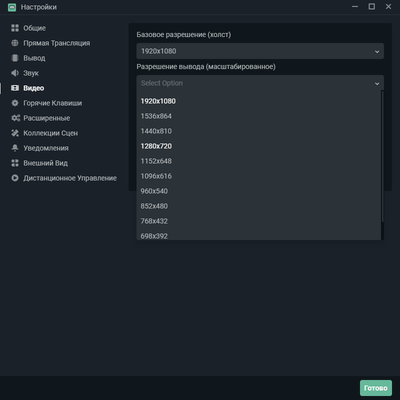Click the play icon beside Дистанционное Управление
This screenshot has width=400, height=400.
15,178
